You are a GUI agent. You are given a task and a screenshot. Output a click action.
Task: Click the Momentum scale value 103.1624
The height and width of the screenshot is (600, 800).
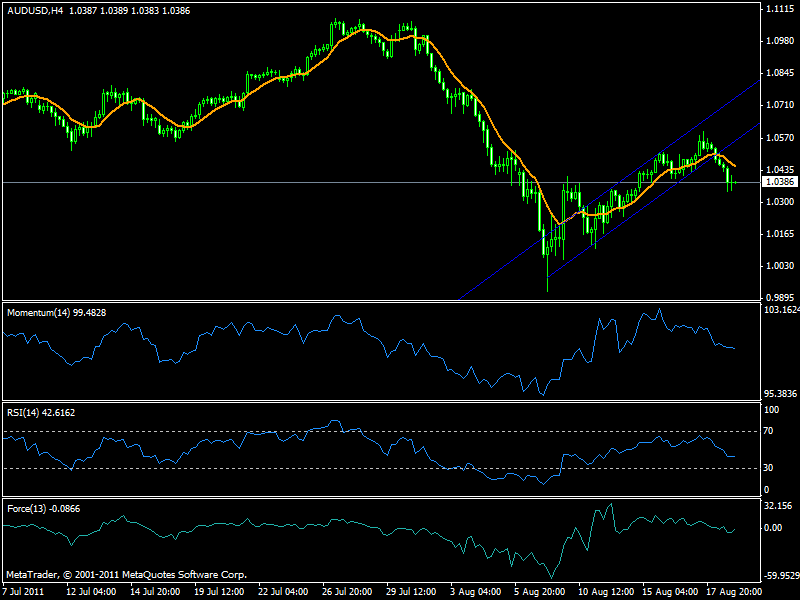(781, 310)
